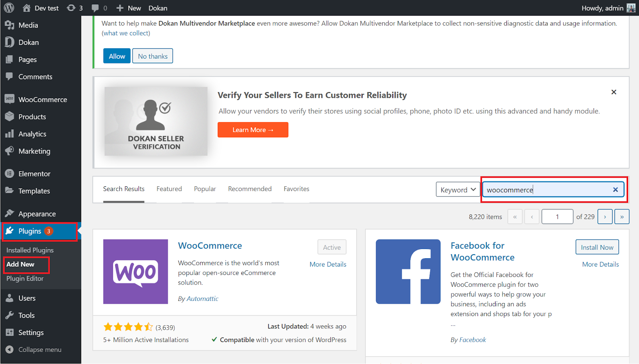Open the Keyword search type dropdown

458,190
